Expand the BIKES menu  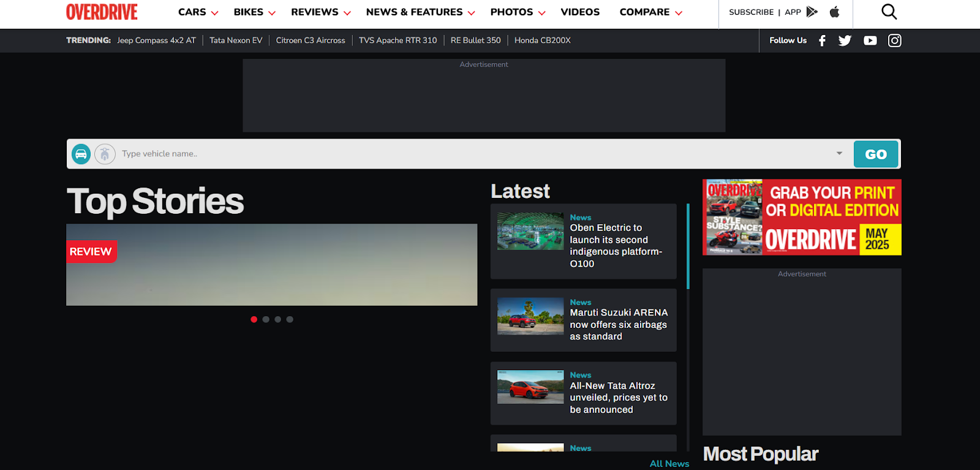[254, 12]
